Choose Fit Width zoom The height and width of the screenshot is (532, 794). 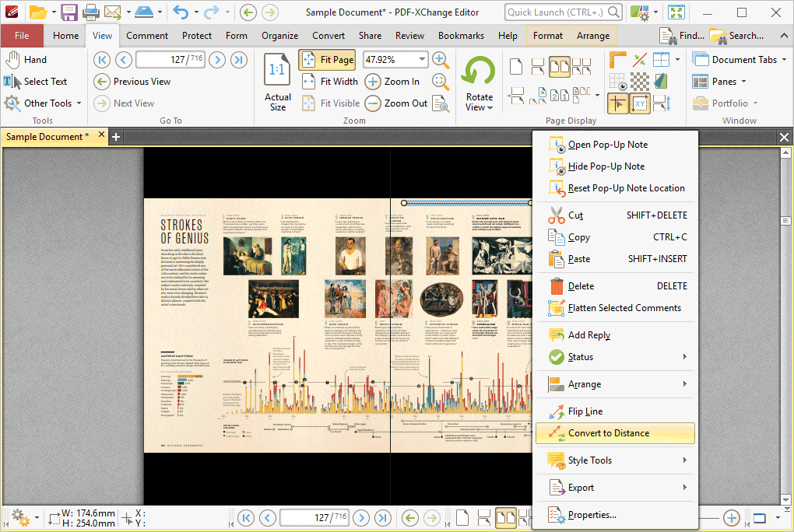tap(329, 82)
